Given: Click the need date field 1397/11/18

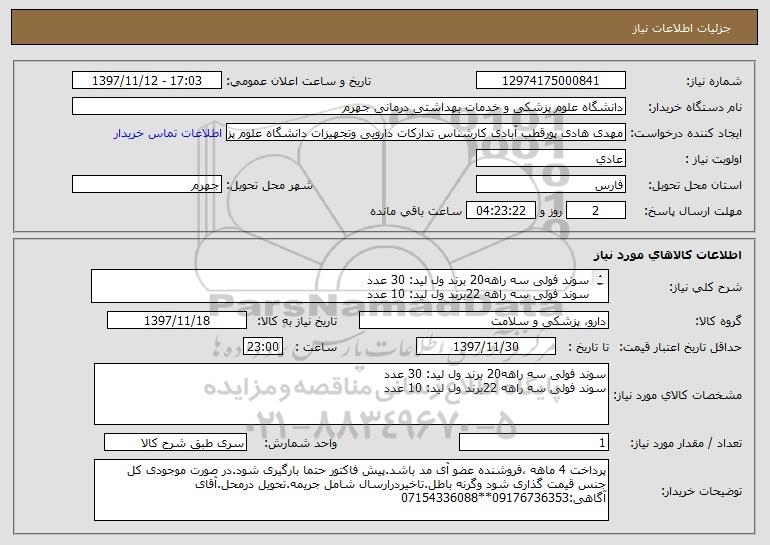Looking at the screenshot, I should (x=177, y=320).
